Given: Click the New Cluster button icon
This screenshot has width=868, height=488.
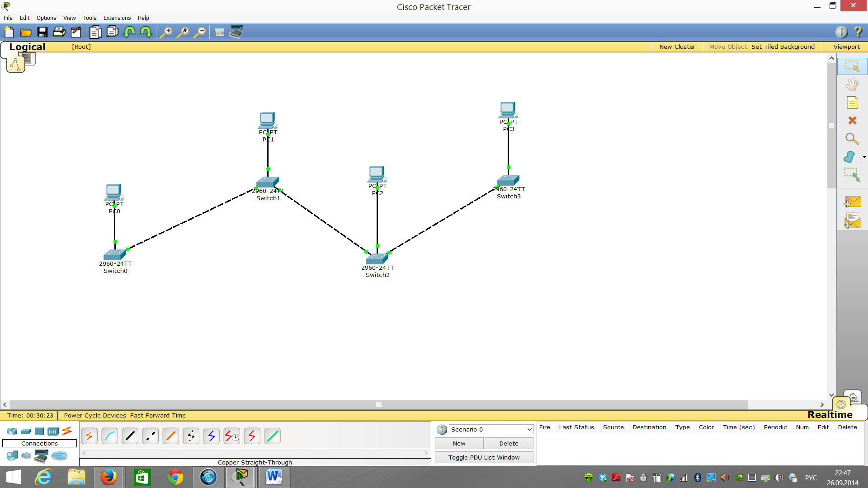Looking at the screenshot, I should pyautogui.click(x=677, y=47).
